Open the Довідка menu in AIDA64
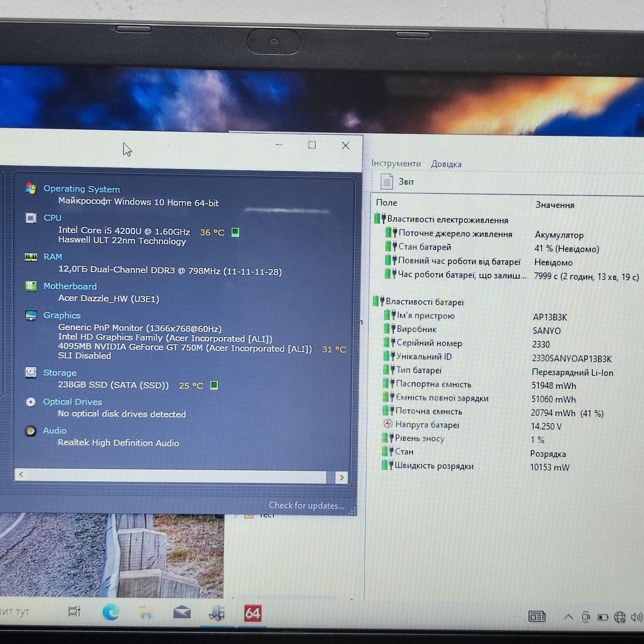This screenshot has width=644, height=644. pos(446,164)
